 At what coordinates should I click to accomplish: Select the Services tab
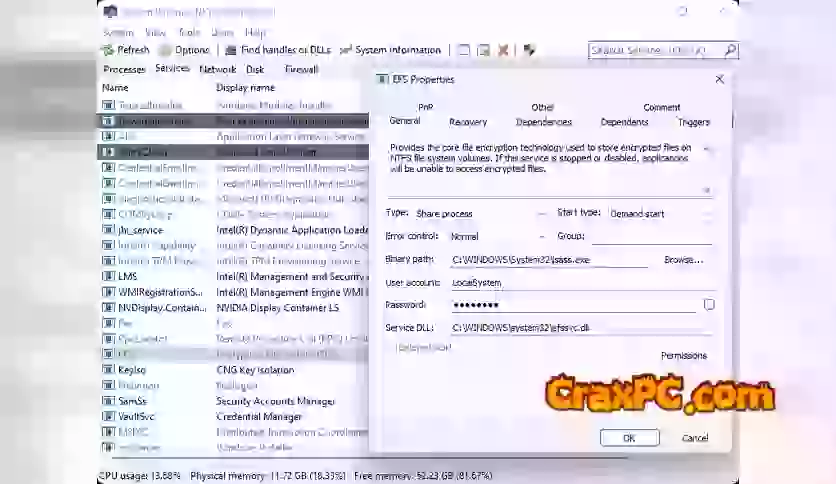(172, 68)
